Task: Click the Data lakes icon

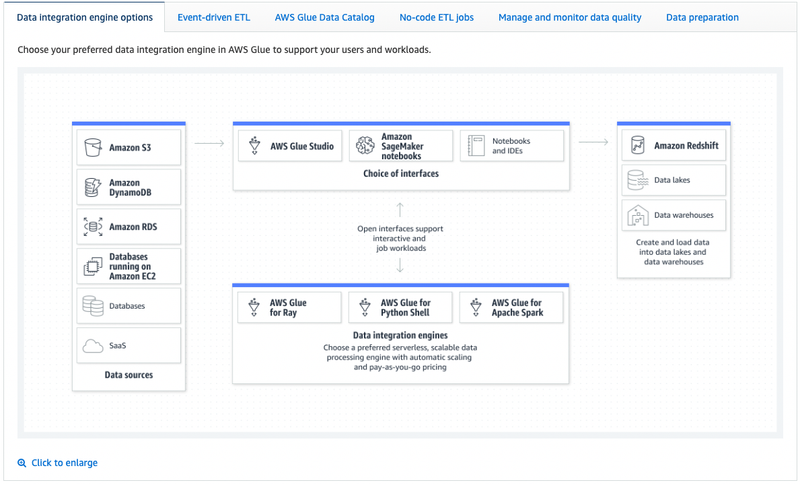Action: click(638, 180)
